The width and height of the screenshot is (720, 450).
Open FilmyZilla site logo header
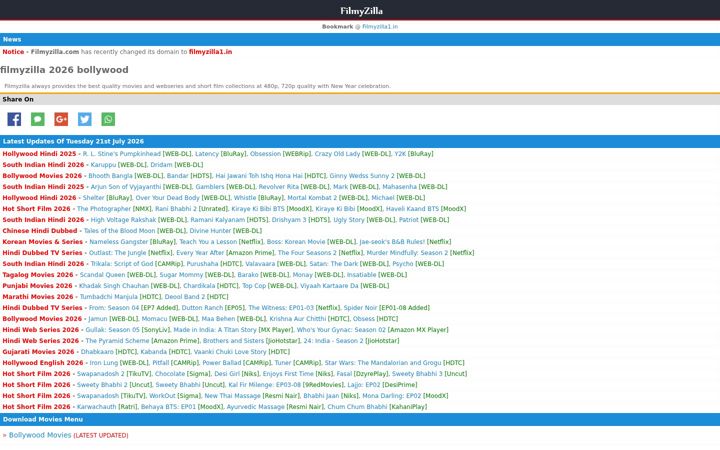[361, 11]
